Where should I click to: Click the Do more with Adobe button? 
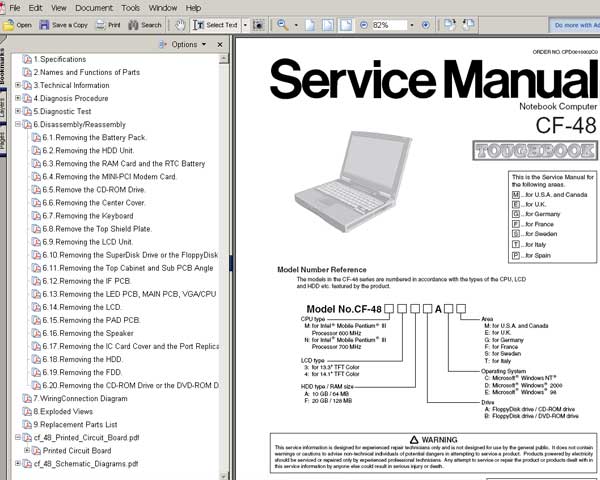[575, 25]
